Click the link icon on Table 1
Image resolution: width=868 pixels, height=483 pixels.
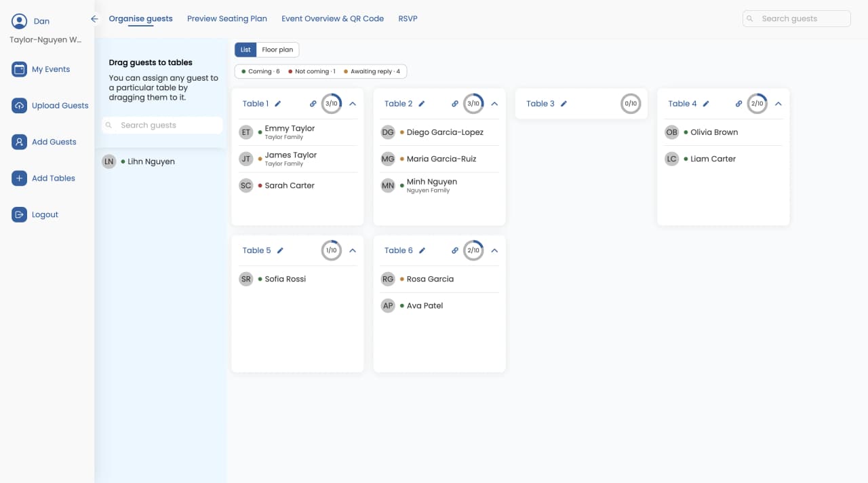point(313,104)
